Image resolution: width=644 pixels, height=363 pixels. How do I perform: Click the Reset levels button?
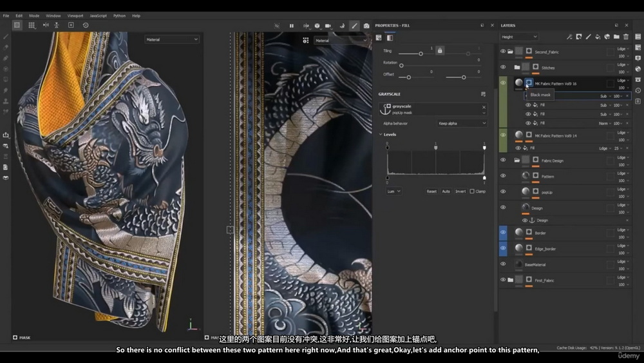click(431, 191)
